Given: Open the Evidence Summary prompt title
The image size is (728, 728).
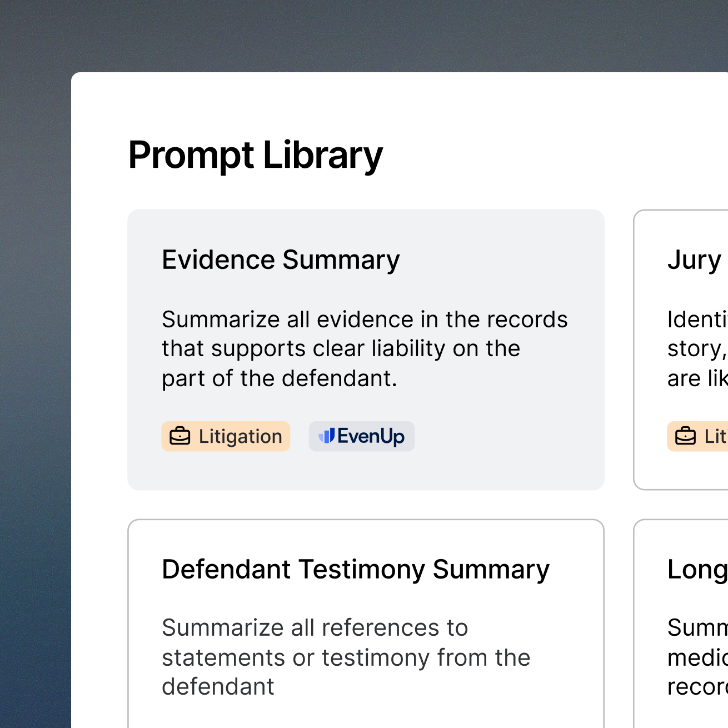Looking at the screenshot, I should (281, 260).
